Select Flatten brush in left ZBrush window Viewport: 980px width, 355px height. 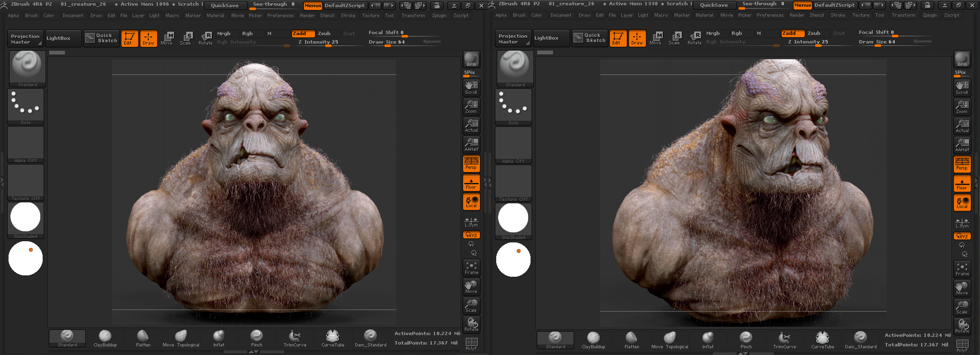tap(143, 338)
